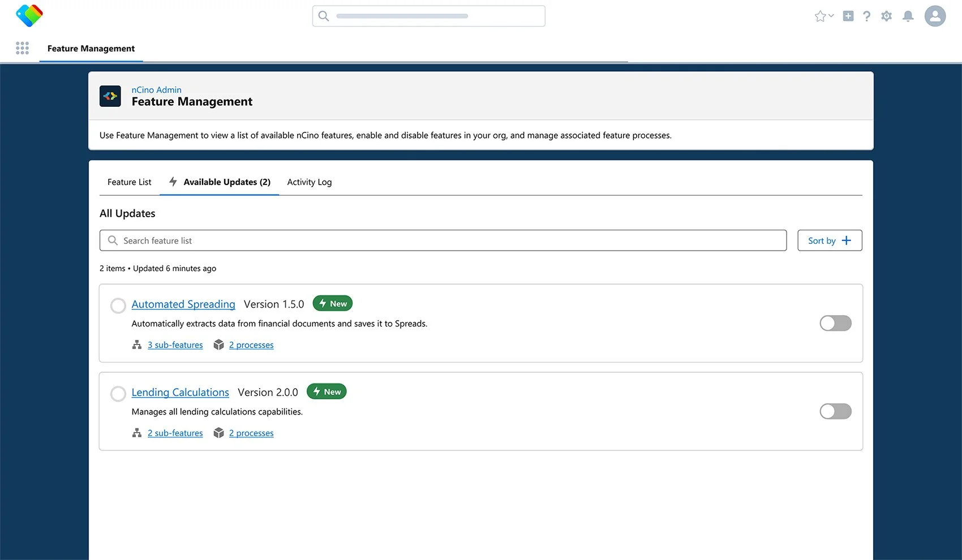962x560 pixels.
Task: Click the Version 1.5.0 text
Action: [x=274, y=304]
